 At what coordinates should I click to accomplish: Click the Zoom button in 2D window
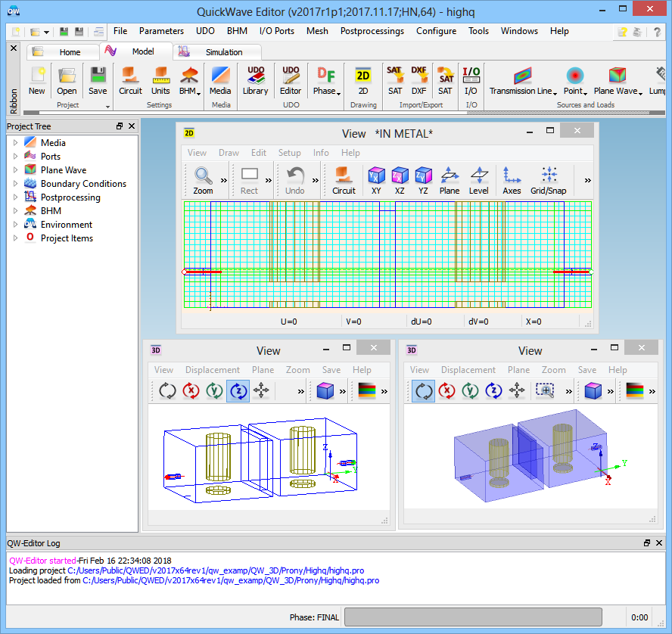[x=203, y=180]
